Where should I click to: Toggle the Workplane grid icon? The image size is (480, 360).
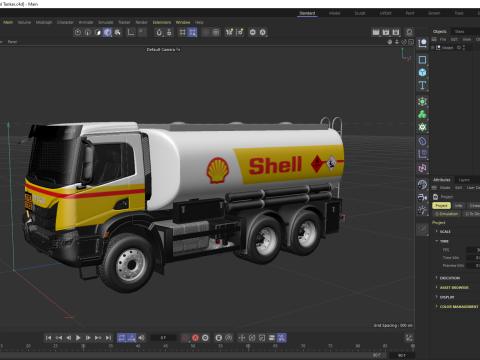click(182, 32)
